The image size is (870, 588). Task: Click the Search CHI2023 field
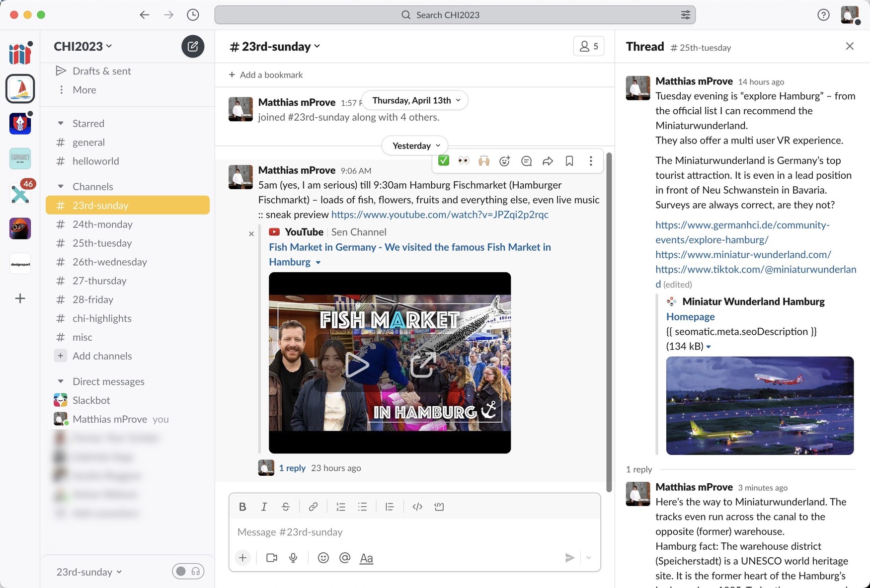[x=455, y=15]
